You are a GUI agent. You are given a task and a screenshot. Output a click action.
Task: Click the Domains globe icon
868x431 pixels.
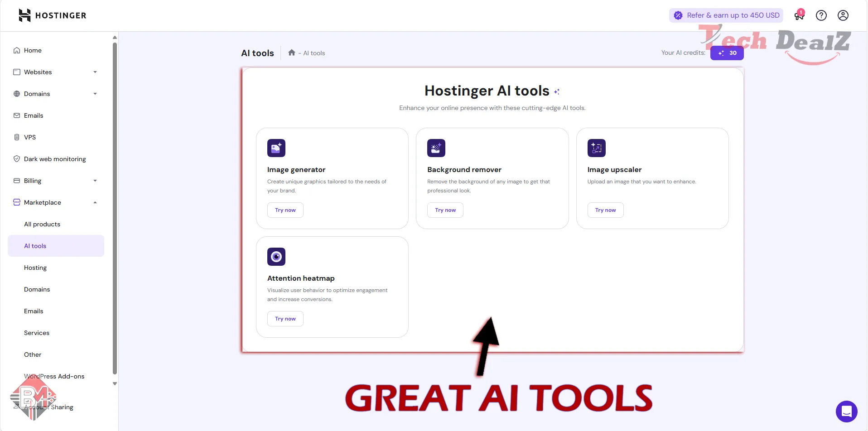point(17,94)
